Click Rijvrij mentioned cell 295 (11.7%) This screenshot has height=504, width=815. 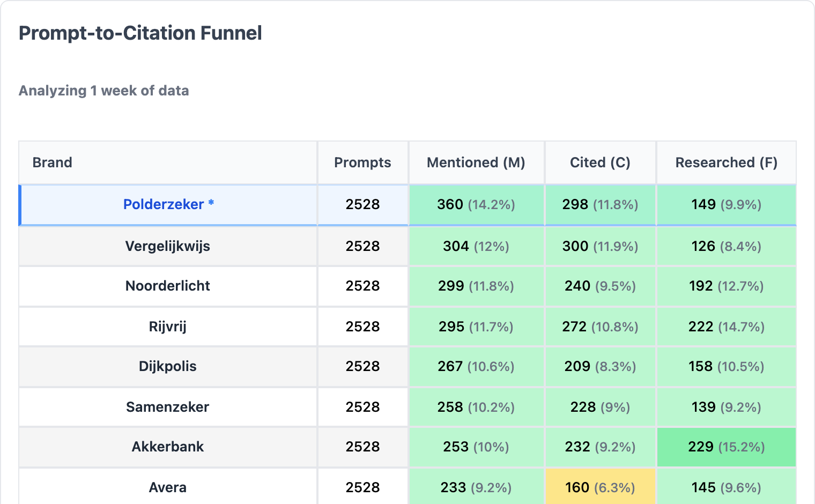point(476,327)
